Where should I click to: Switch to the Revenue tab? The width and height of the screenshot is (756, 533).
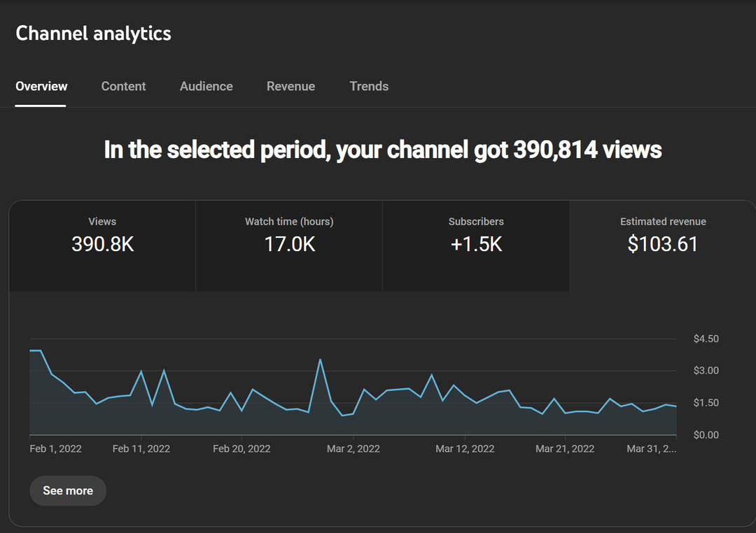[290, 86]
